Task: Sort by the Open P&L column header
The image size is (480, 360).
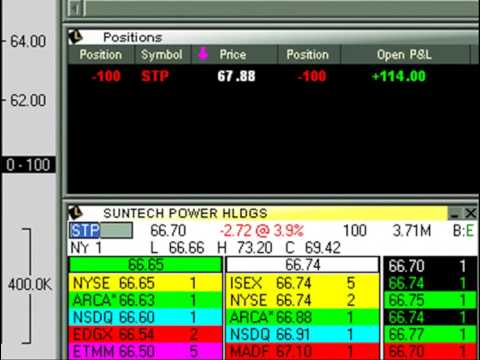Action: [404, 55]
